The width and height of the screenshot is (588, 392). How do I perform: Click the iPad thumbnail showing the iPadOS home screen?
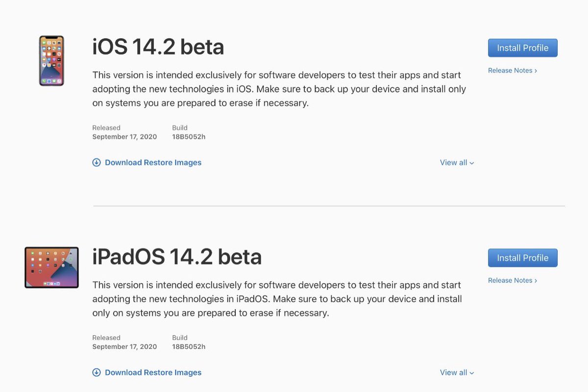click(51, 267)
